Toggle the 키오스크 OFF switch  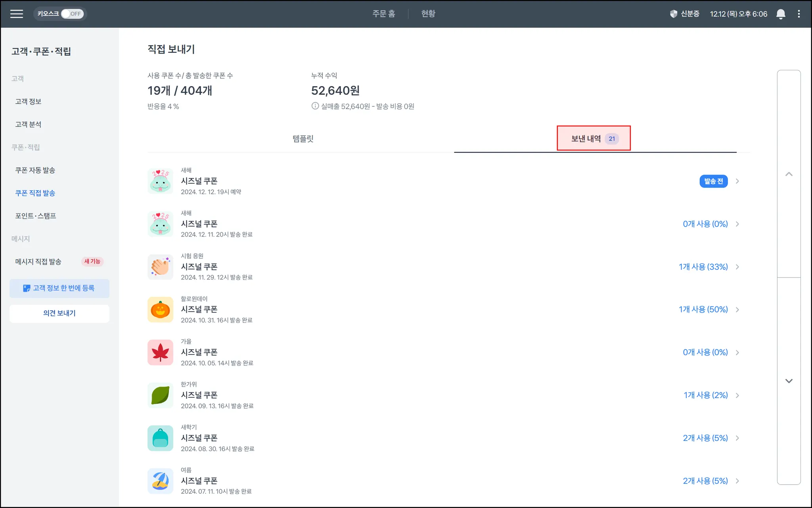[71, 14]
